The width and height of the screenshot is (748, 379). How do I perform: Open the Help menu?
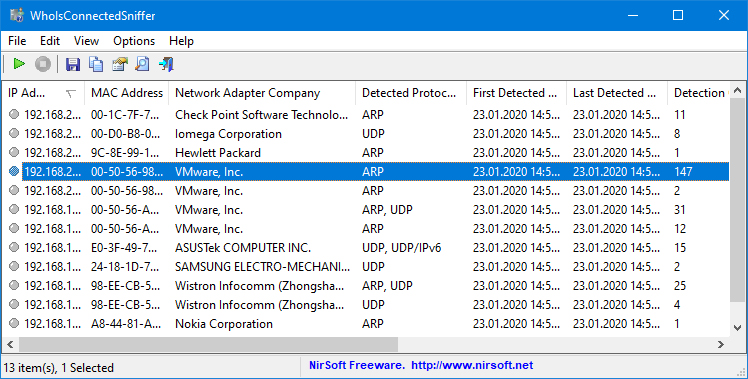click(181, 41)
